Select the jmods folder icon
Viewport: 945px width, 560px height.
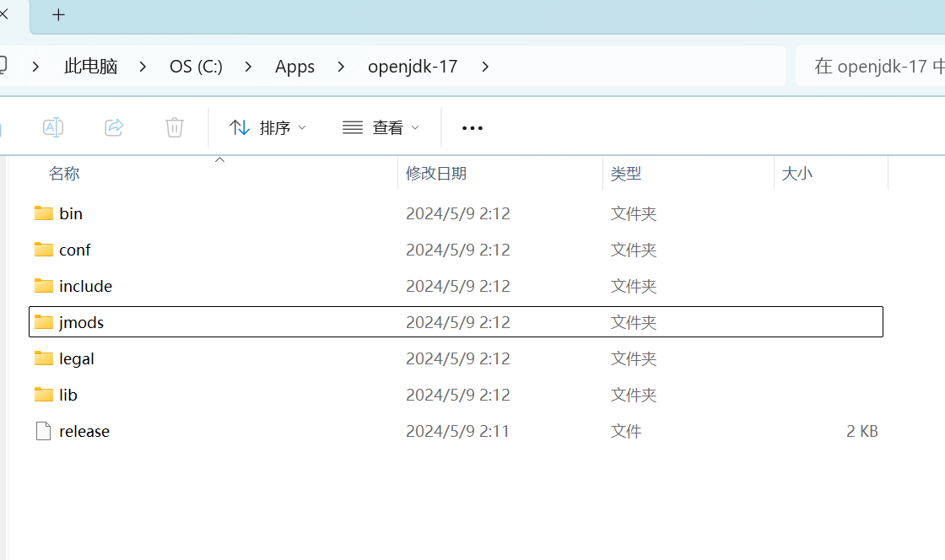(43, 322)
